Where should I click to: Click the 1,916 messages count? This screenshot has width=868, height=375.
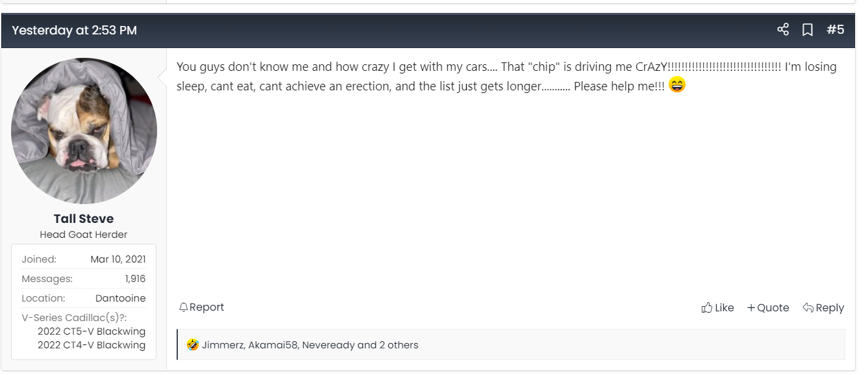point(135,279)
